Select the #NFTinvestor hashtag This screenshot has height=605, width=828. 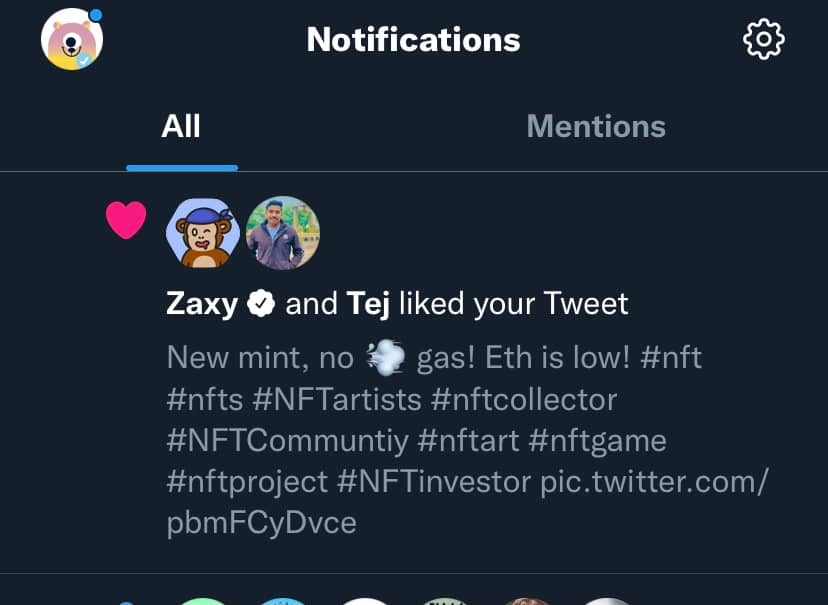point(434,481)
